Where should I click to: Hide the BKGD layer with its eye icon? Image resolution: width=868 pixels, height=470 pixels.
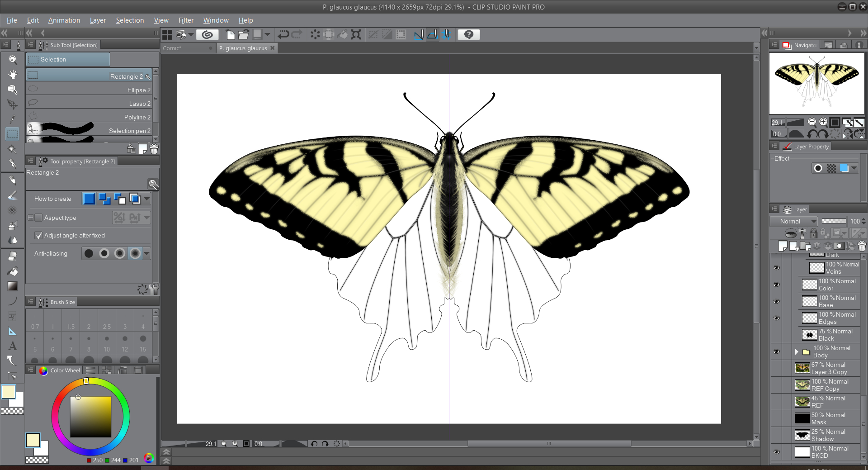[x=776, y=452]
